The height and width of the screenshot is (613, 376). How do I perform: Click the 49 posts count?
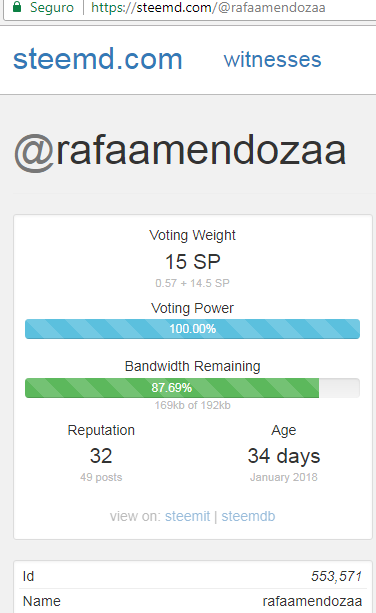(101, 477)
